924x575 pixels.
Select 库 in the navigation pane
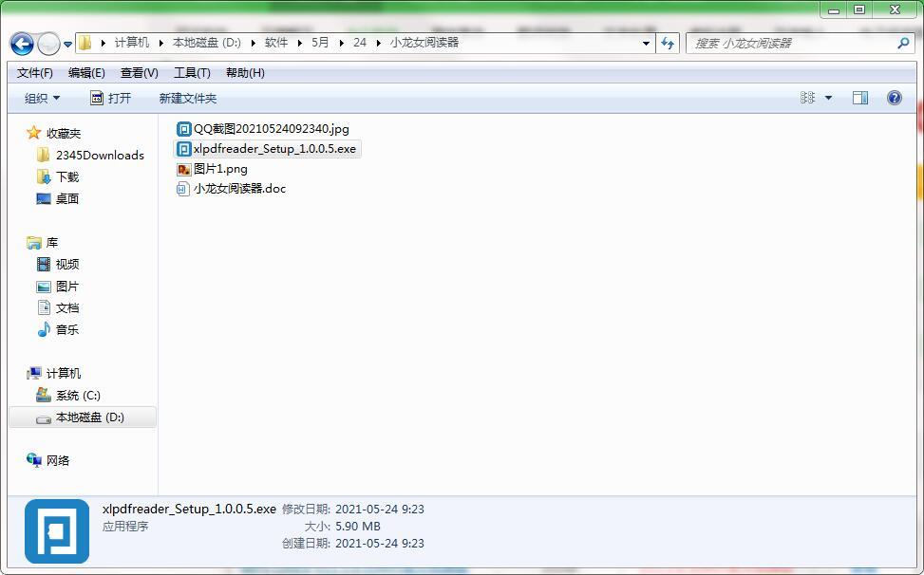pos(52,243)
